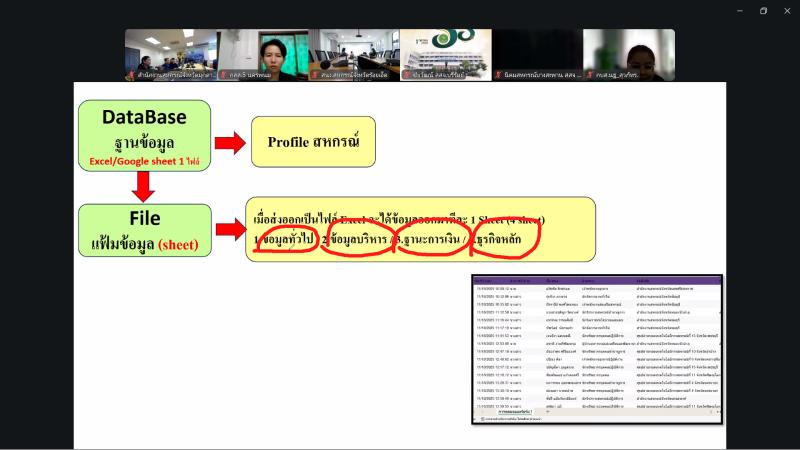Restore down the meeting window
This screenshot has width=800, height=450.
pyautogui.click(x=763, y=11)
